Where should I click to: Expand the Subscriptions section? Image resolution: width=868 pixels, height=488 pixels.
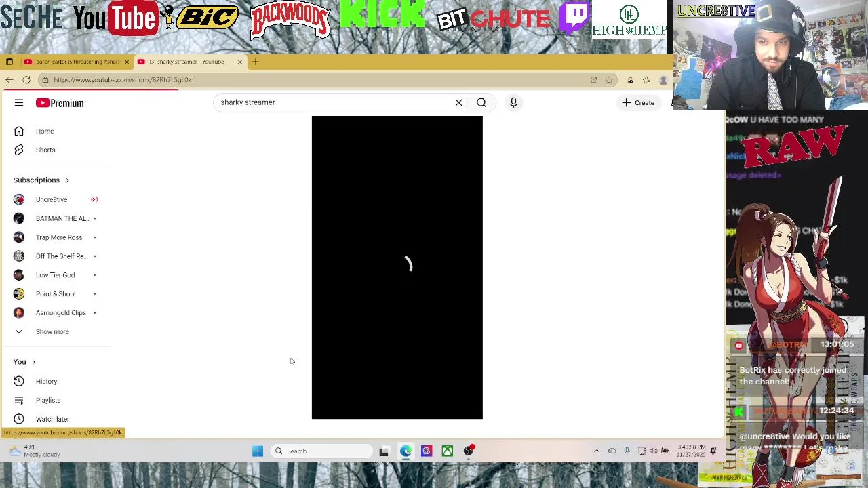tap(41, 180)
